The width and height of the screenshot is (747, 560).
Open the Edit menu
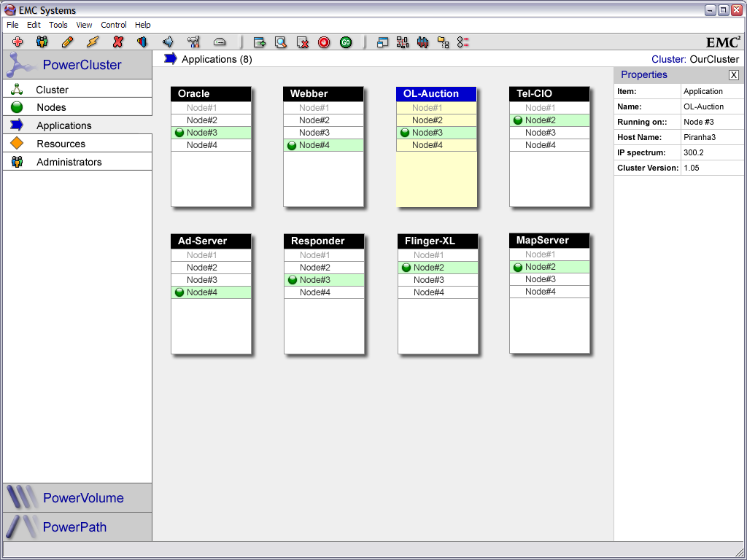click(x=34, y=25)
